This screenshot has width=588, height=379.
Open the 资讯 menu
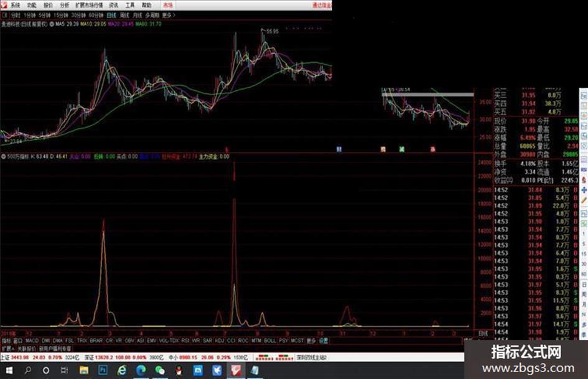click(114, 5)
